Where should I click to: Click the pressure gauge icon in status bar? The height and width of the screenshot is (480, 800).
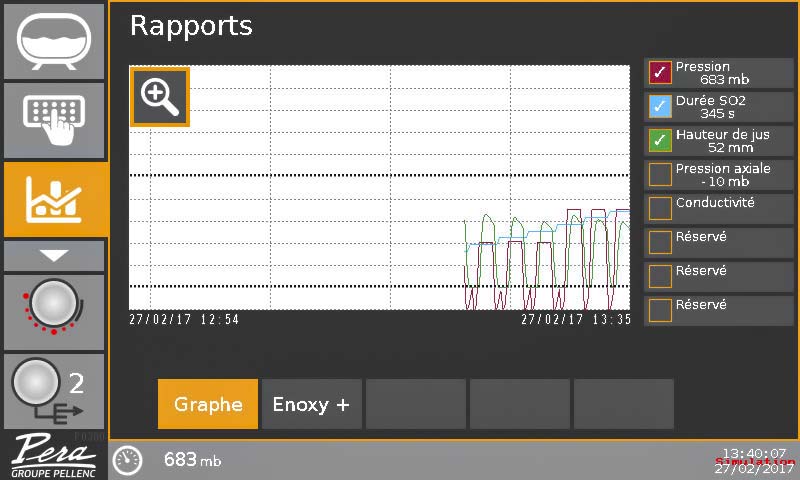click(127, 460)
